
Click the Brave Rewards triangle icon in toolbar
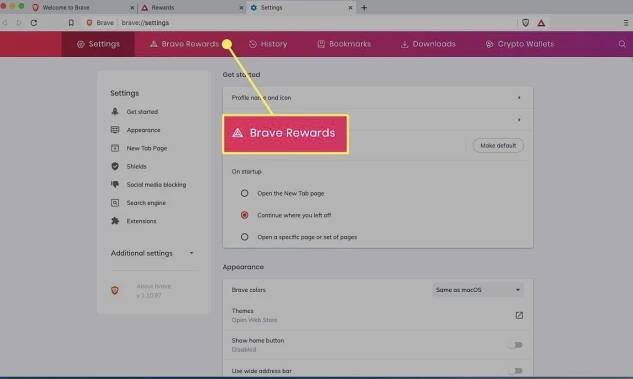(x=541, y=23)
